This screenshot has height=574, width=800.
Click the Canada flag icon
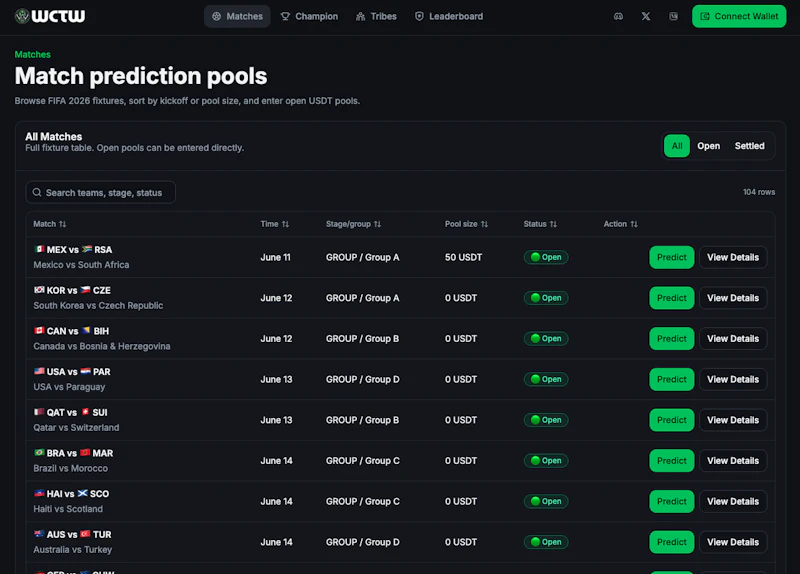coord(39,331)
